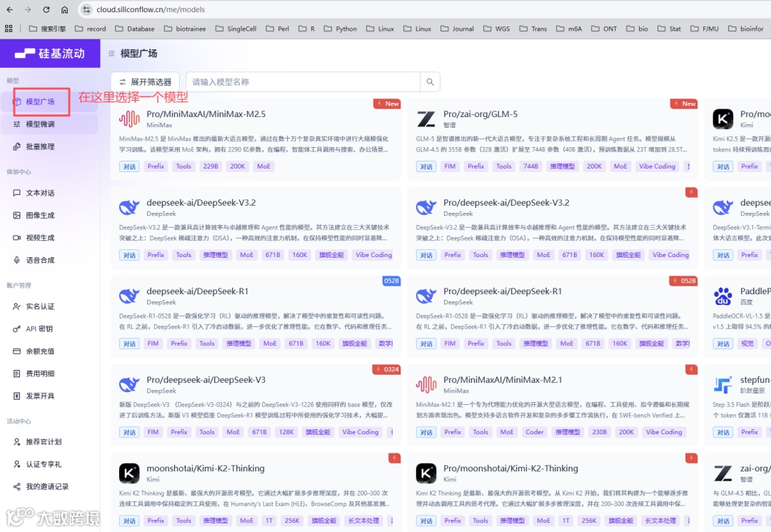
Task: Click the 硅基流动 logo
Action: point(50,53)
